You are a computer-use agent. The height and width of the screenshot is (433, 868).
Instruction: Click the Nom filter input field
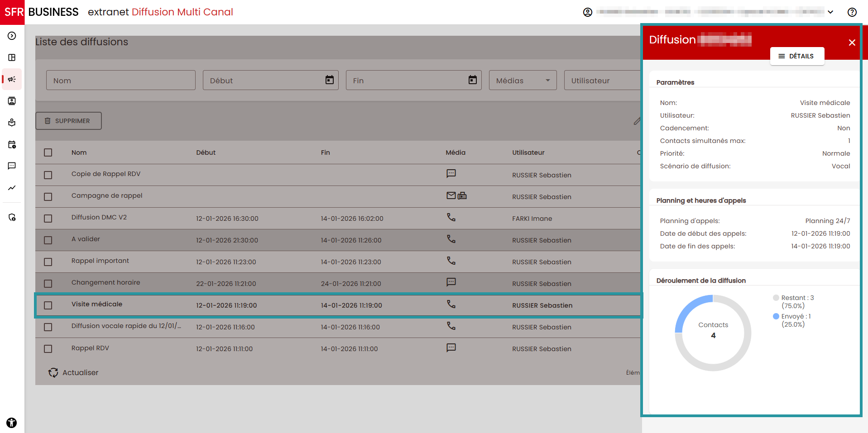120,81
